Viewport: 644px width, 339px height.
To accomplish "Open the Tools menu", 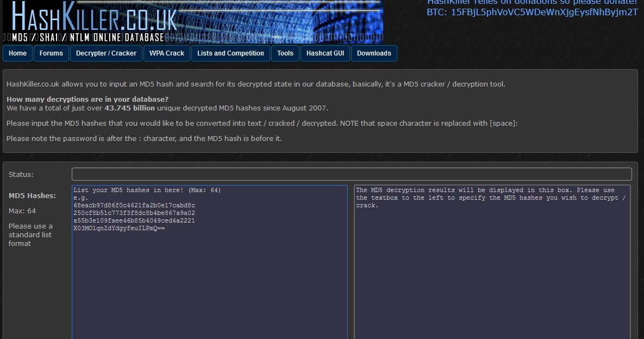I will [285, 53].
